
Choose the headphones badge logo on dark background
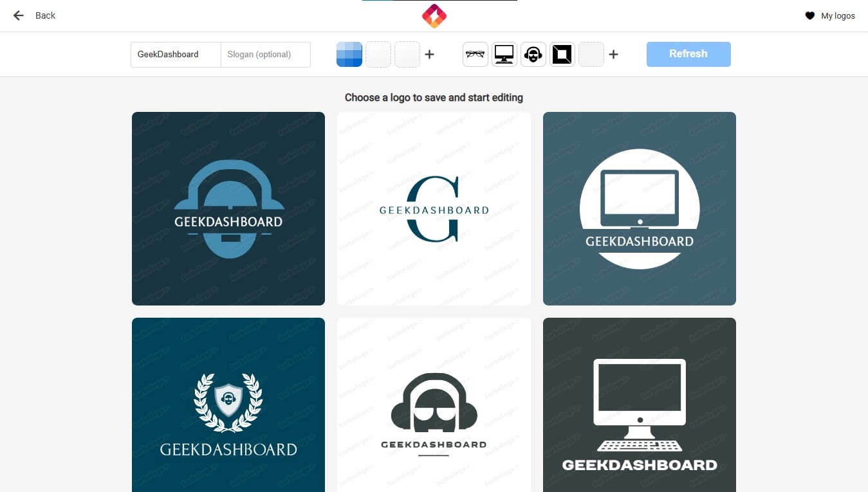[x=228, y=208]
